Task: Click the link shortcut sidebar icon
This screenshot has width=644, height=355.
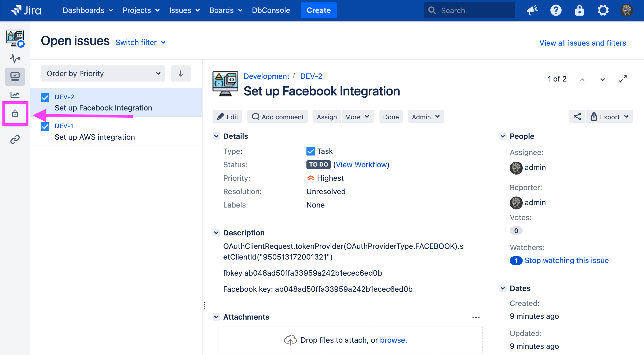Action: click(x=15, y=139)
